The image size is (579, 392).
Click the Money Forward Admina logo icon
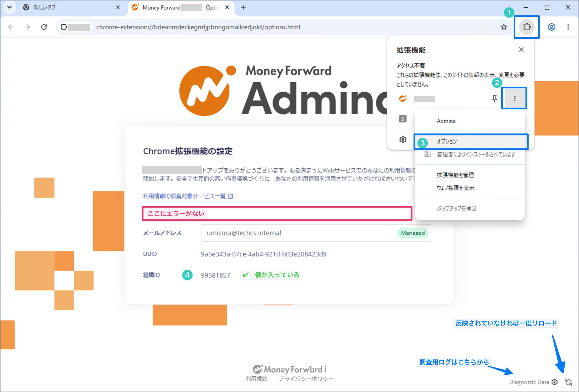coord(207,91)
